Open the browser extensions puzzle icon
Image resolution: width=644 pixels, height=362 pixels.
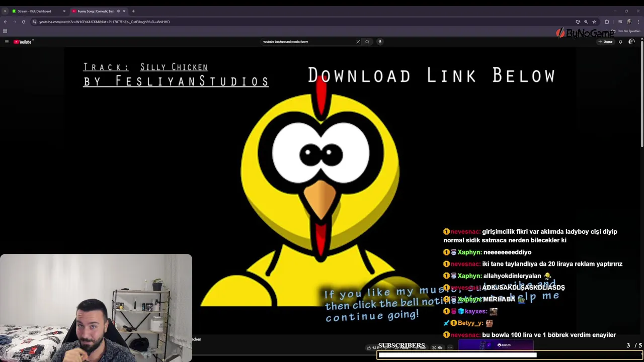pyautogui.click(x=607, y=22)
